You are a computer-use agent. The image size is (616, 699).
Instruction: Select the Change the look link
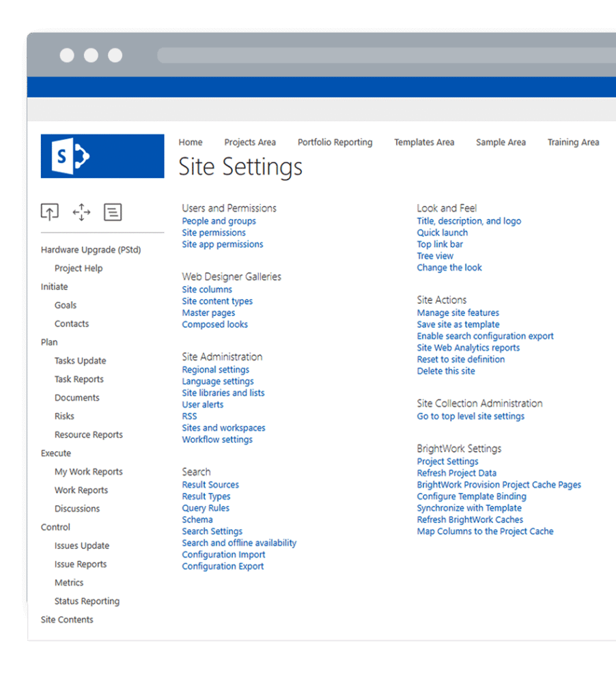point(449,268)
